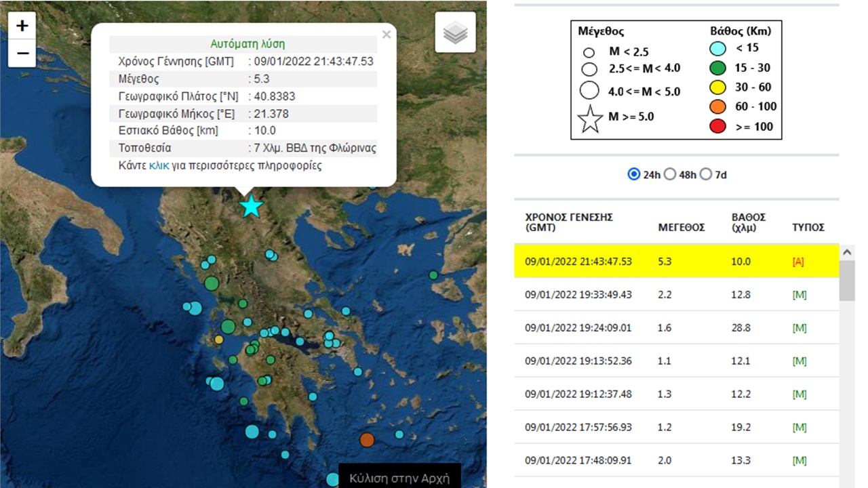Click the cyan shallow-depth legend circle
868x488 pixels.
pyautogui.click(x=717, y=48)
